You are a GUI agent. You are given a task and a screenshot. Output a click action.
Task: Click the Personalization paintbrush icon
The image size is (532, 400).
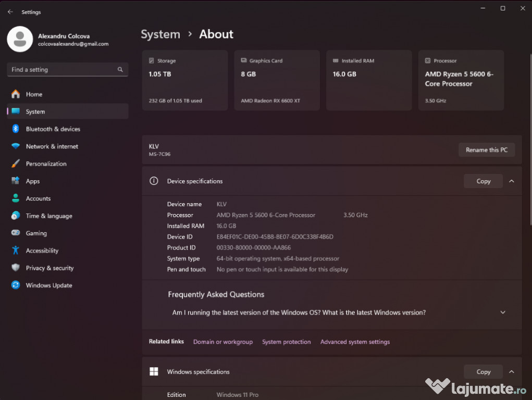(x=16, y=164)
